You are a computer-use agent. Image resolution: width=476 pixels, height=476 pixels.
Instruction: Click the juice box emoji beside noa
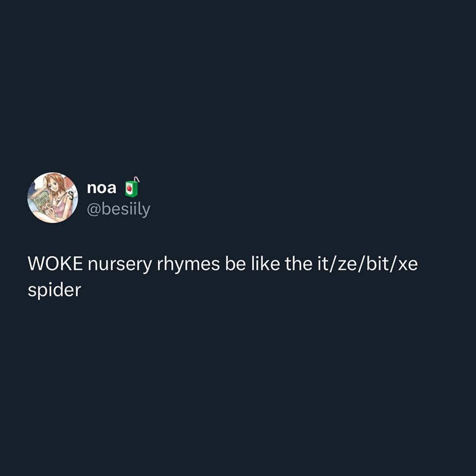point(132,187)
